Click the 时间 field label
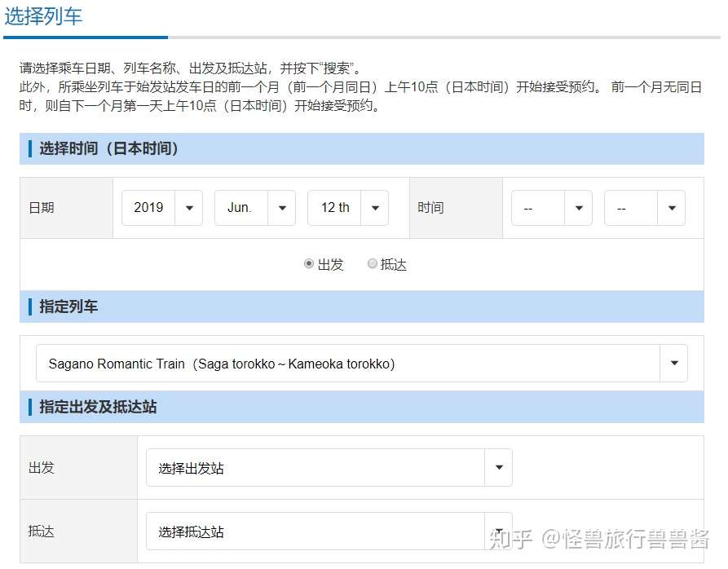This screenshot has width=728, height=569. point(430,207)
